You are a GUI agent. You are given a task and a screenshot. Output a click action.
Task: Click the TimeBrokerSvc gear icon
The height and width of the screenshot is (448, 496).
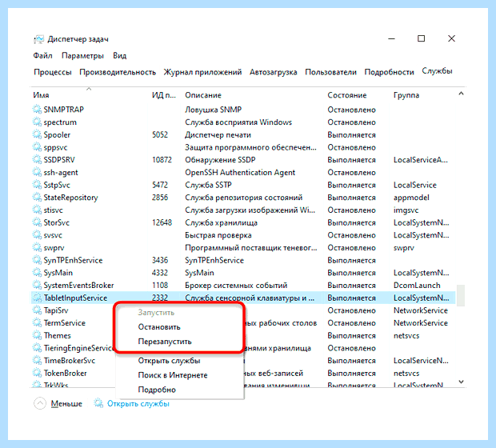point(37,360)
